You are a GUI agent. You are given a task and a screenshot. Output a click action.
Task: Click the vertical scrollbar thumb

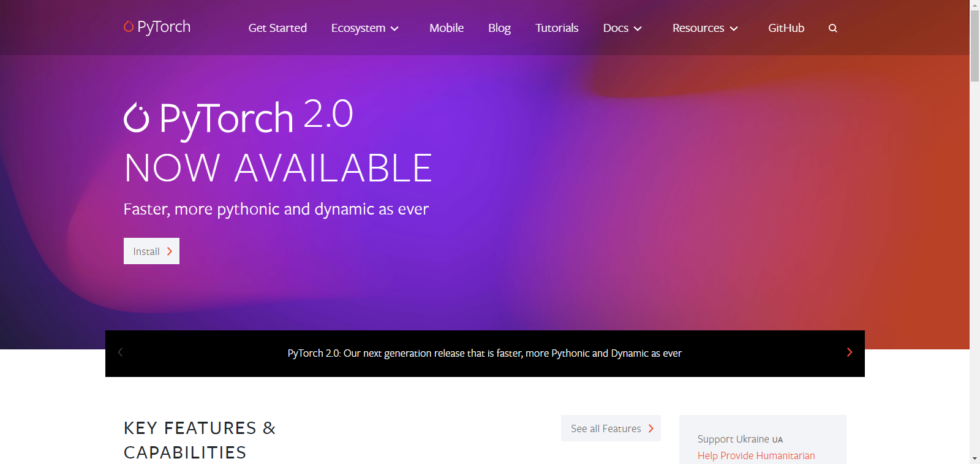pyautogui.click(x=974, y=46)
